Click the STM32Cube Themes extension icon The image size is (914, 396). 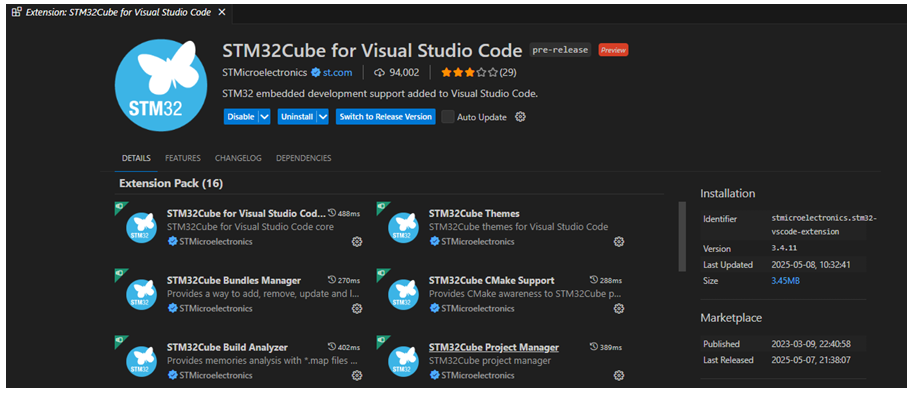[403, 228]
